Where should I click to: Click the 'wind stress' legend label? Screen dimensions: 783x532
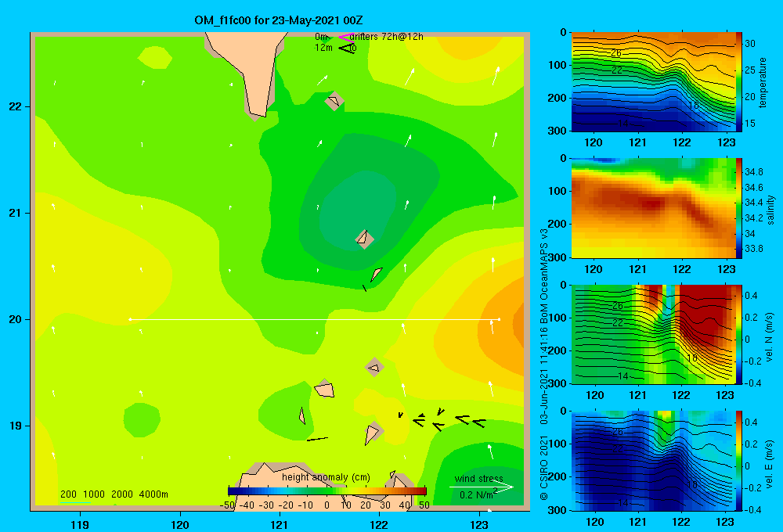[479, 479]
